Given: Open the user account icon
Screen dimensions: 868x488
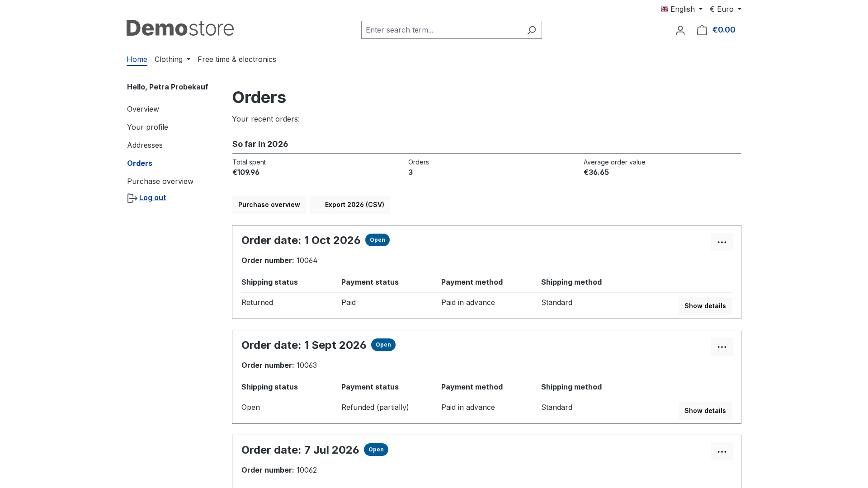Looking at the screenshot, I should click(x=680, y=30).
